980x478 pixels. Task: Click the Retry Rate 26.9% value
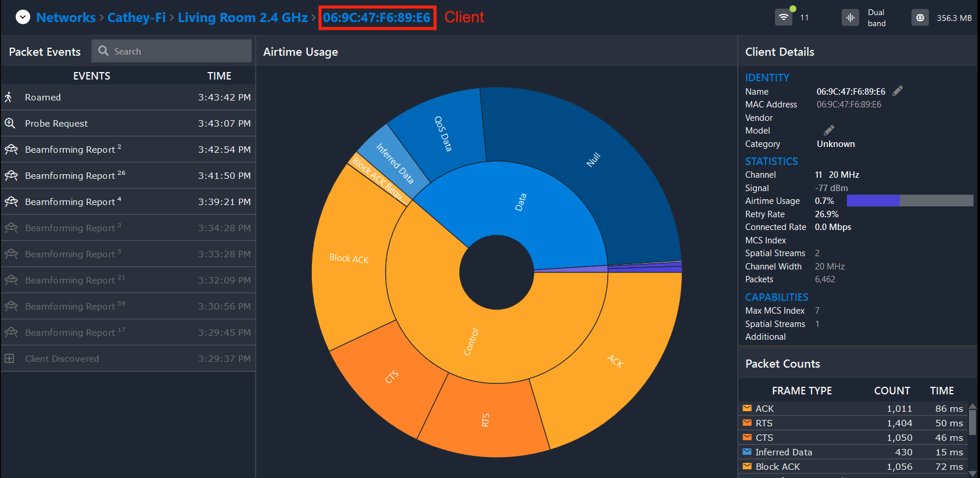tap(826, 214)
